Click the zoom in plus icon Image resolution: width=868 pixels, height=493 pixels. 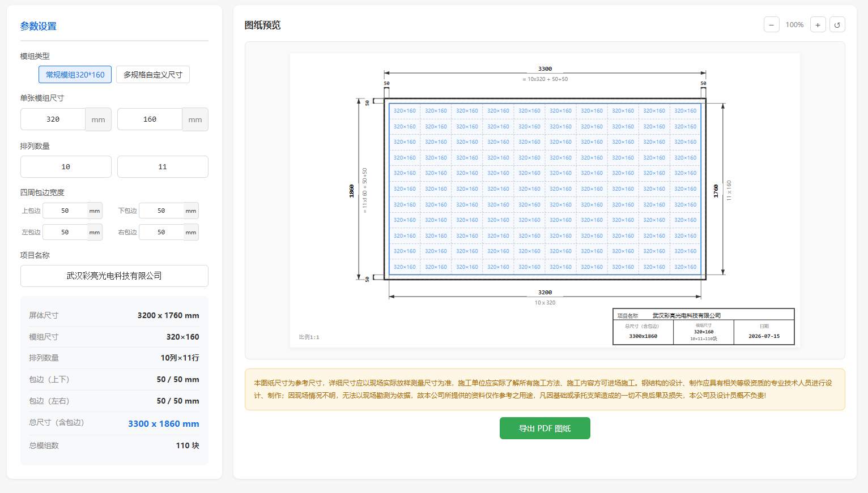pos(818,25)
